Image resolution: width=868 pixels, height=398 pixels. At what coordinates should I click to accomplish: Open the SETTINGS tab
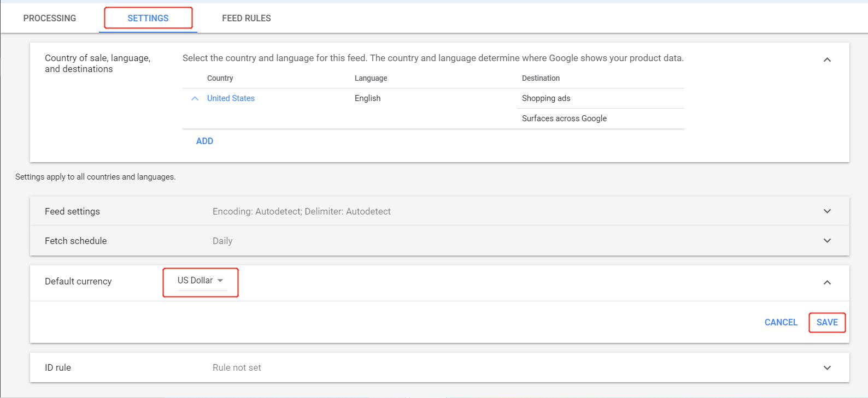coord(148,18)
